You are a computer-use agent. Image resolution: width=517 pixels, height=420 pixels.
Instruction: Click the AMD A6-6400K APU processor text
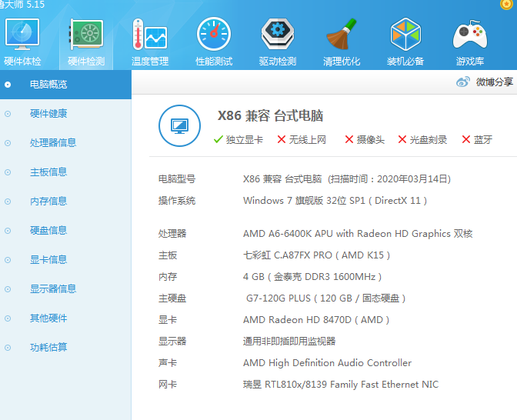(358, 234)
